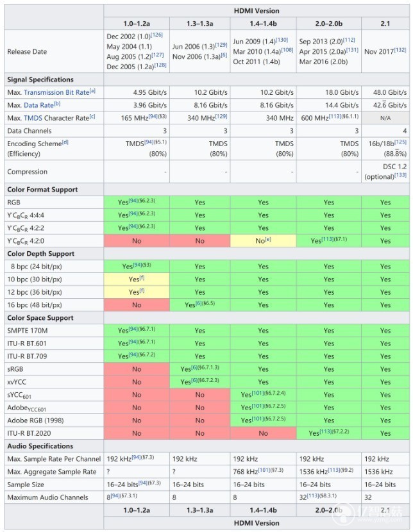Click the top 2.0–2.0b column header

[328, 24]
